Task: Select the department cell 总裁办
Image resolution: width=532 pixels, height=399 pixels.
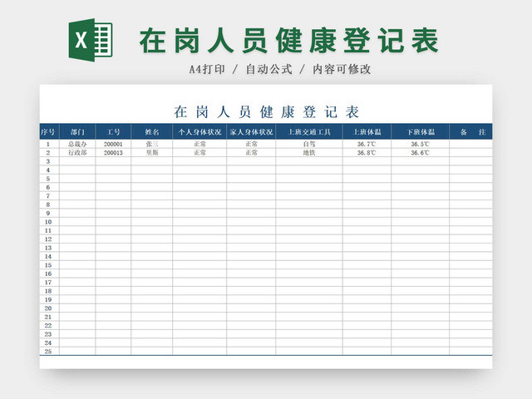Action: tap(77, 144)
